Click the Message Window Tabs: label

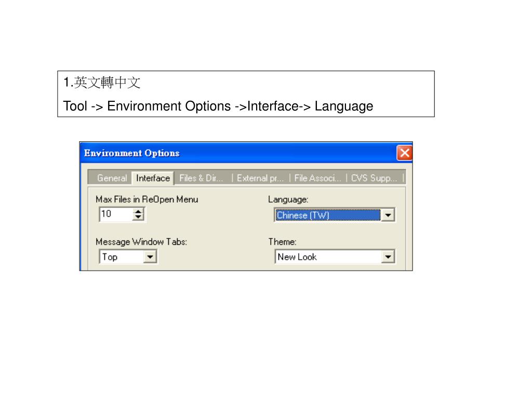click(141, 242)
